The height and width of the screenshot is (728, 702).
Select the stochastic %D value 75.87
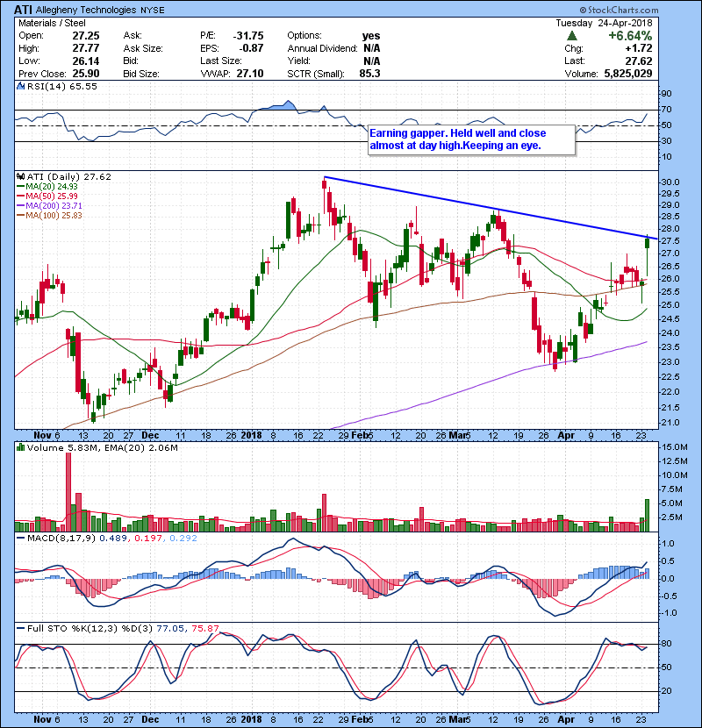(204, 629)
